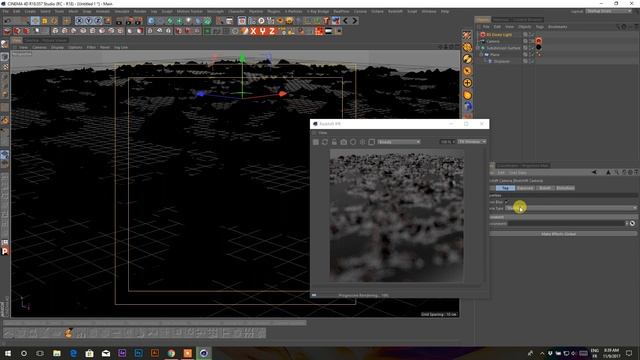The height and width of the screenshot is (360, 640).
Task: Open the Render menu in main menu bar
Action: click(x=140, y=11)
